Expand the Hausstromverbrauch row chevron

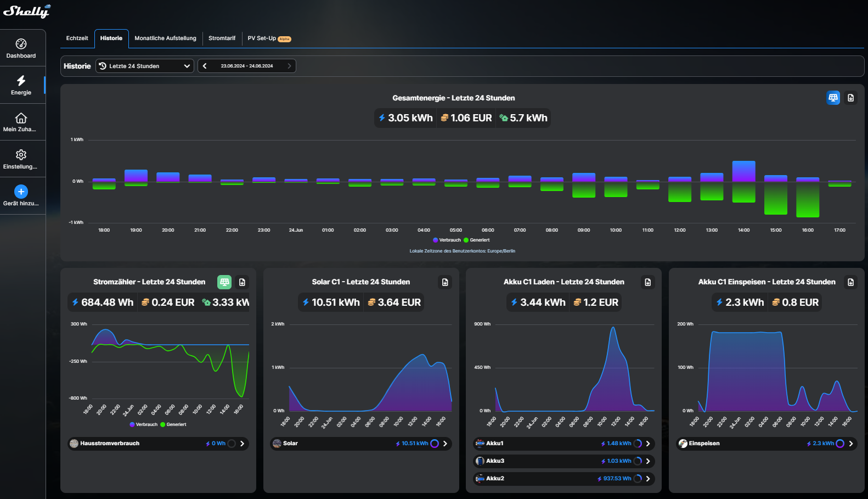(x=242, y=444)
